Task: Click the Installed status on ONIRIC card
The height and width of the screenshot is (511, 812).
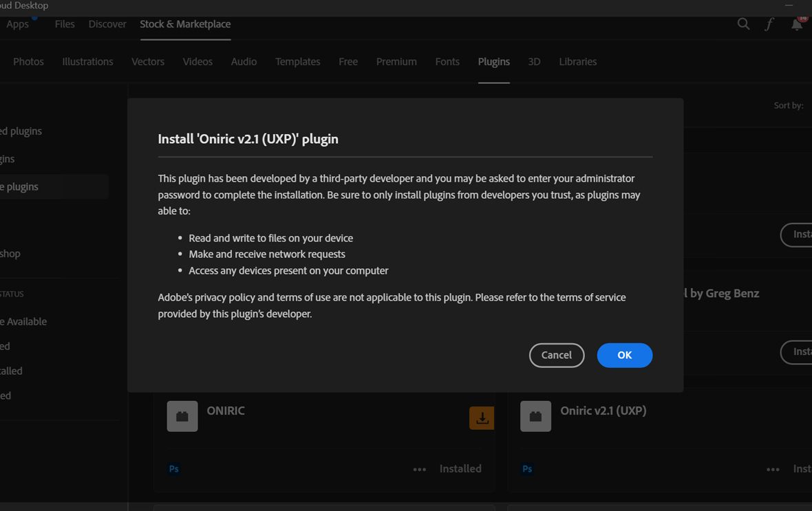Action: pyautogui.click(x=460, y=468)
